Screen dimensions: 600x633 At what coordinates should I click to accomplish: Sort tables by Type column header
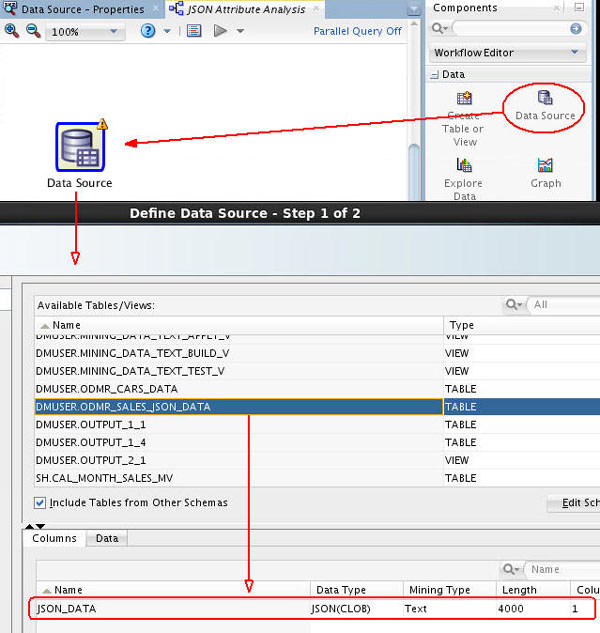[522, 325]
